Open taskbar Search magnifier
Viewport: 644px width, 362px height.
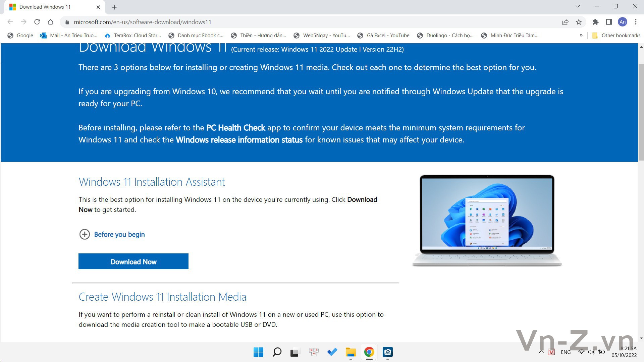tap(277, 352)
